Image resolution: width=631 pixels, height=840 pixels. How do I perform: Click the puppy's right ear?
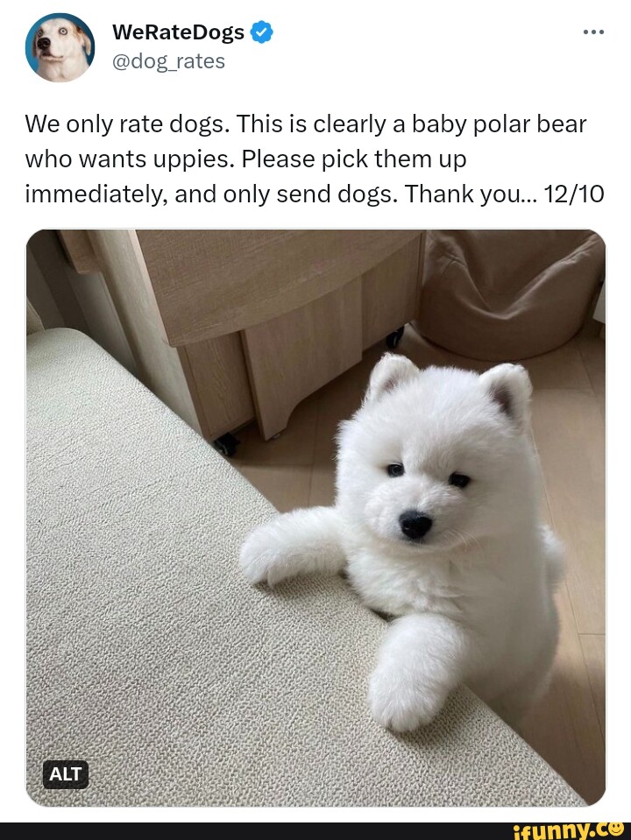507,390
